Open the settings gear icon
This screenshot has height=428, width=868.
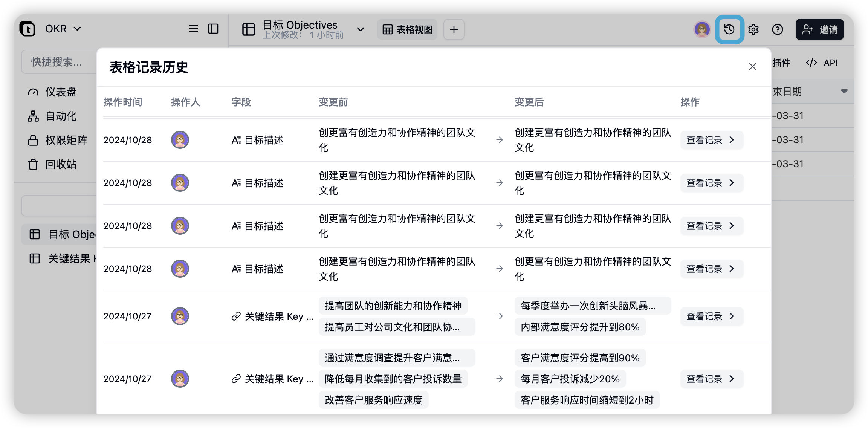[x=753, y=29]
